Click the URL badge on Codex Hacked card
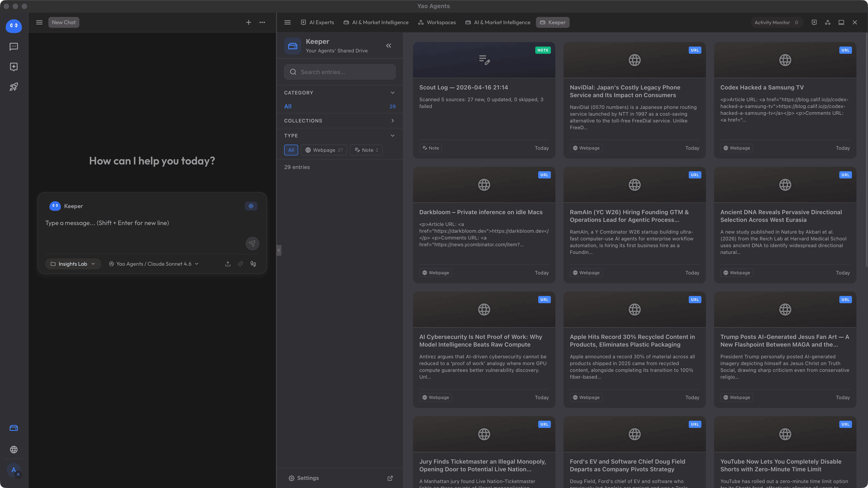Viewport: 868px width, 488px height. (x=845, y=50)
